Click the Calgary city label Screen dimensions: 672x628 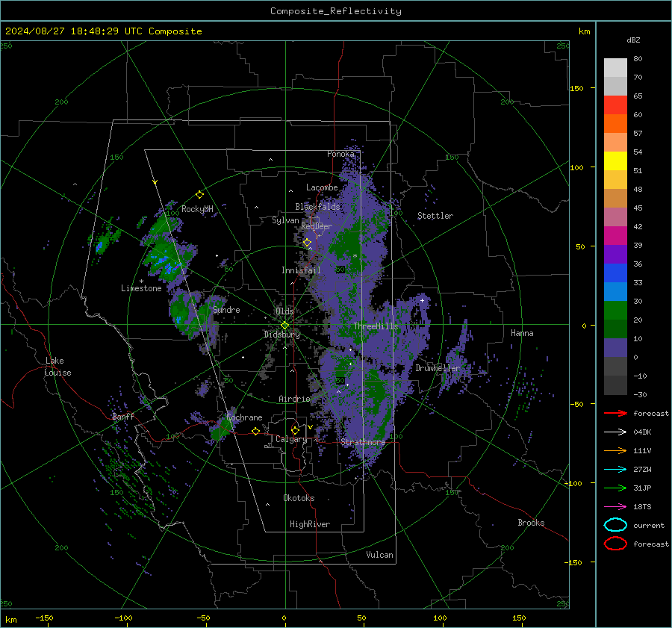click(291, 439)
